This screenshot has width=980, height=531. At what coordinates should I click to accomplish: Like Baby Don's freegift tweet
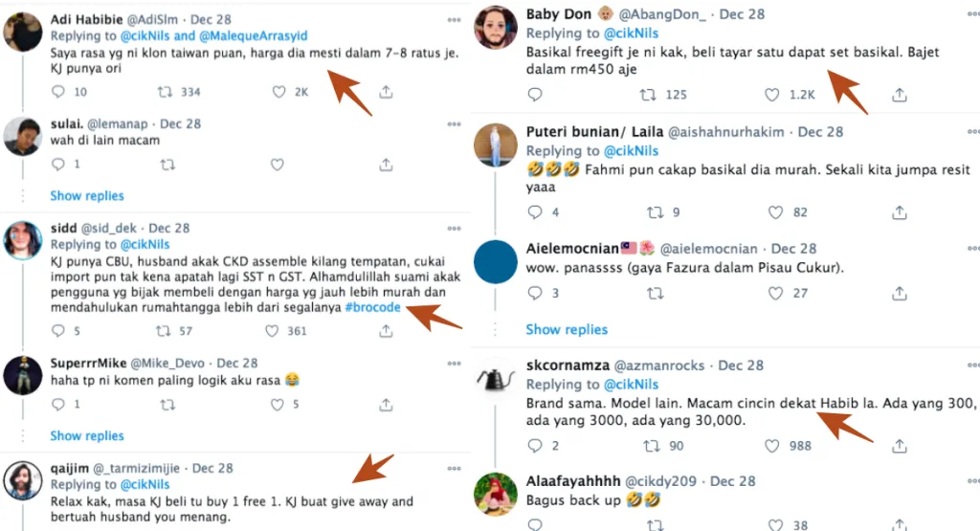point(772,95)
